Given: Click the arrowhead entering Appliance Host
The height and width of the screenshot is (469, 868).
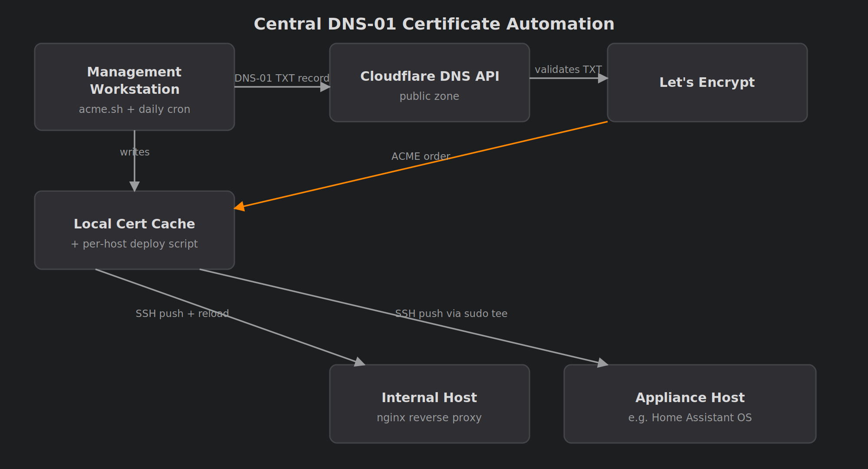Looking at the screenshot, I should [x=603, y=363].
